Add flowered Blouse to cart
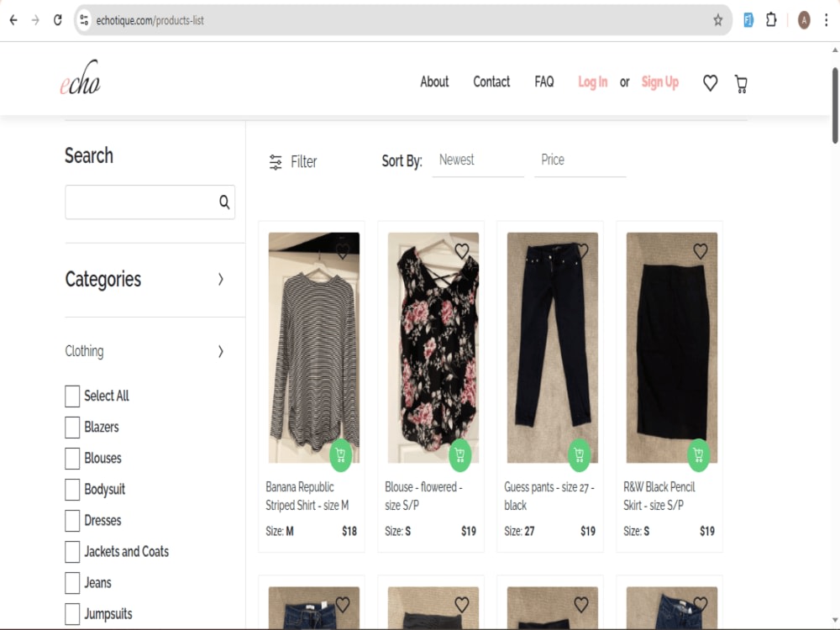The width and height of the screenshot is (840, 630). click(x=460, y=455)
